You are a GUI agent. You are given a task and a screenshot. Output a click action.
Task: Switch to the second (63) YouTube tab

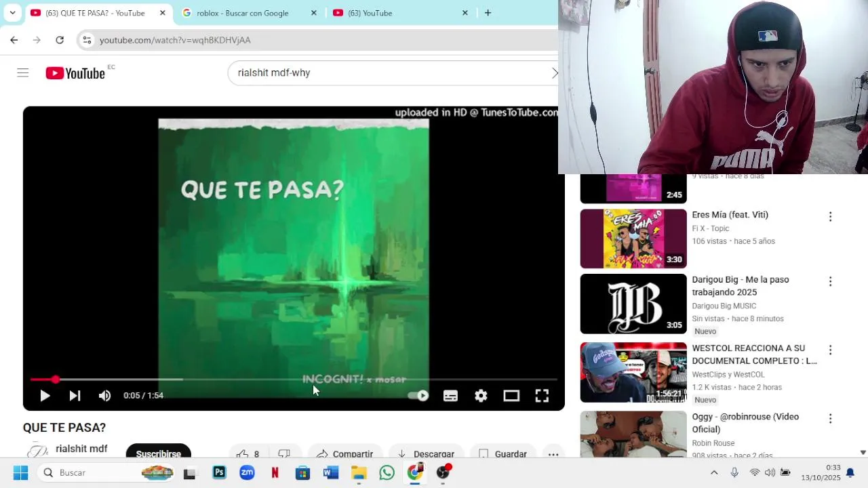pyautogui.click(x=370, y=13)
